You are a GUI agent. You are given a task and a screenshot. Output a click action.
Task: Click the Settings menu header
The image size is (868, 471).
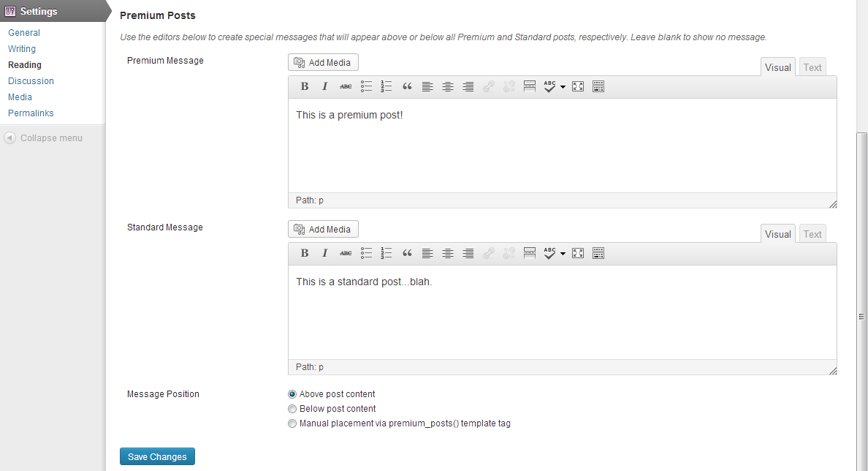tap(53, 11)
